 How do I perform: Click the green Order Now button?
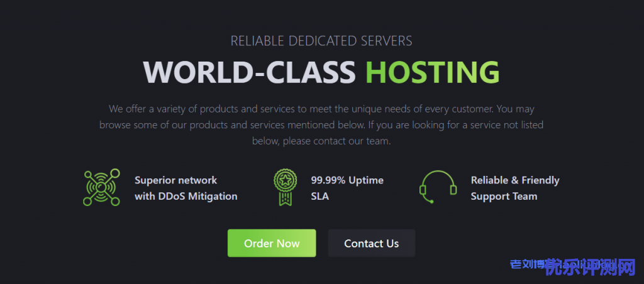(x=272, y=243)
